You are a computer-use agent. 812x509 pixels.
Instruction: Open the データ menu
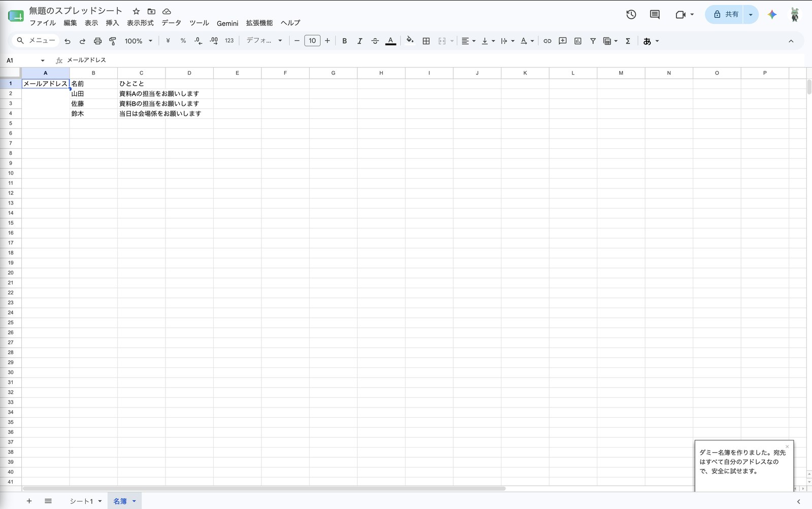coord(171,23)
